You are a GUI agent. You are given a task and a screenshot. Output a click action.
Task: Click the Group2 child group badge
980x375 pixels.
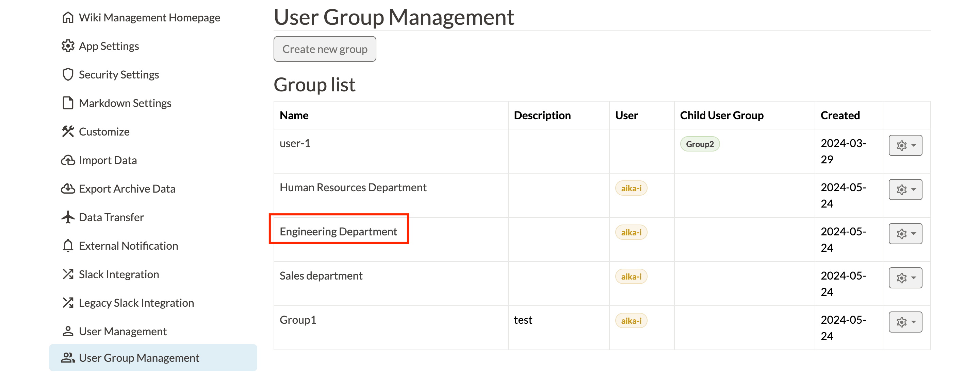(x=699, y=144)
